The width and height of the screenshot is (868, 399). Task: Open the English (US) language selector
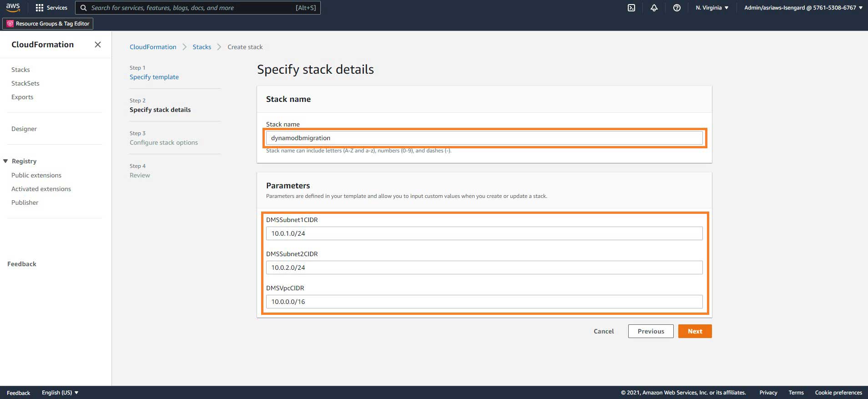click(60, 393)
